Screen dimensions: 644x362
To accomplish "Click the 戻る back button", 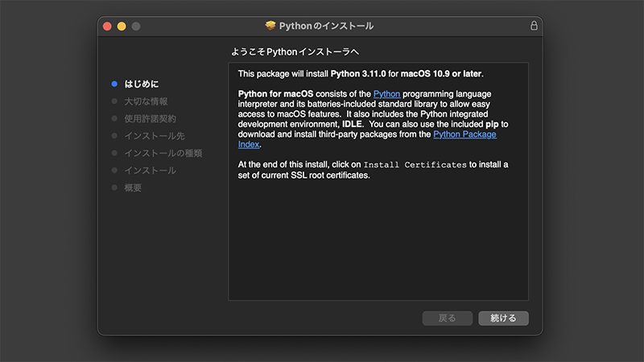I will tap(448, 318).
